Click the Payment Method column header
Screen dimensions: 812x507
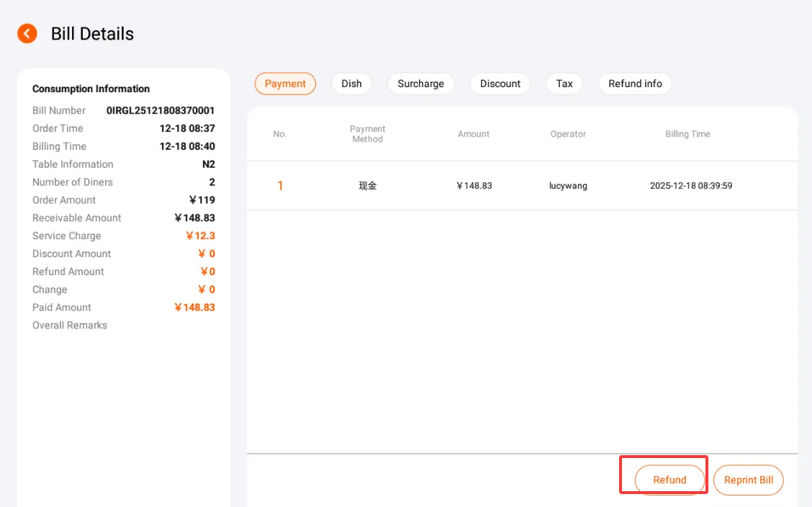368,134
